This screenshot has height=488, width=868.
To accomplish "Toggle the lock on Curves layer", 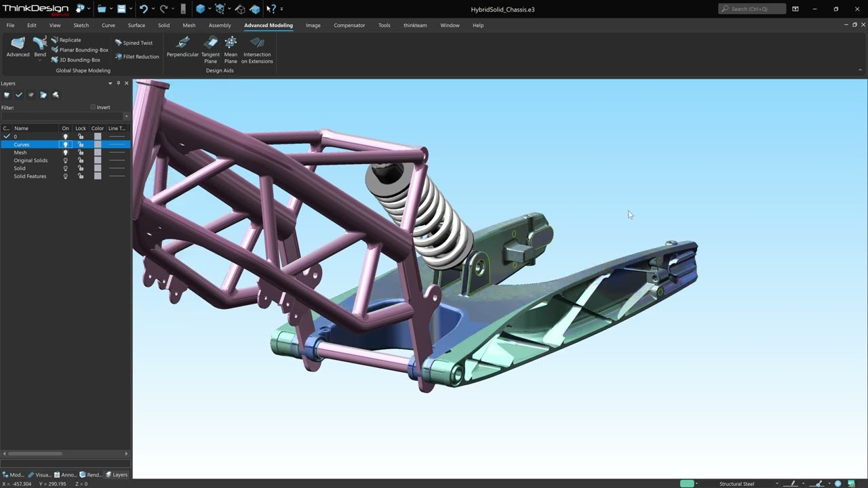I will point(81,144).
